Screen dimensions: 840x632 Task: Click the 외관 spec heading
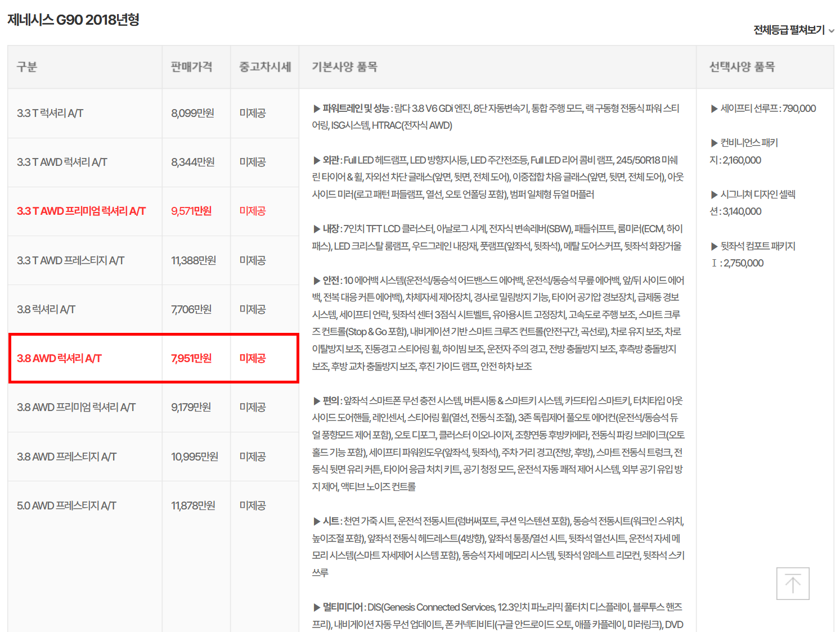(331, 160)
